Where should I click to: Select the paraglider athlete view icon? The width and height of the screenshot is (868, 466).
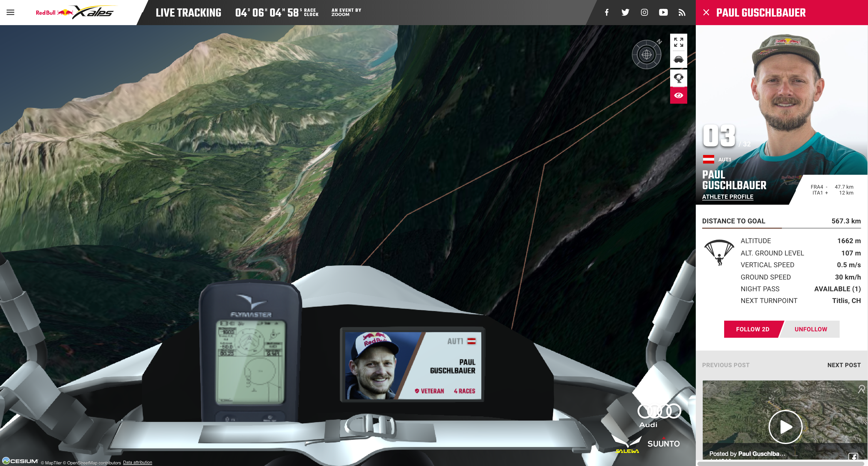[678, 78]
